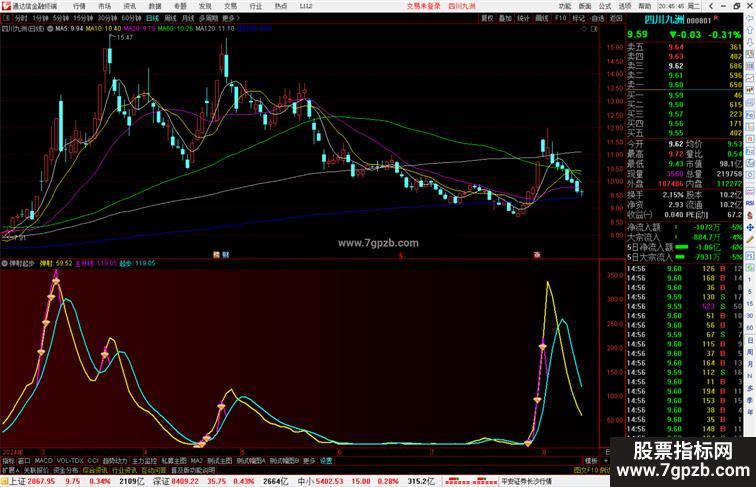Open the 公式 menu
The image size is (756, 487).
pyautogui.click(x=605, y=6)
